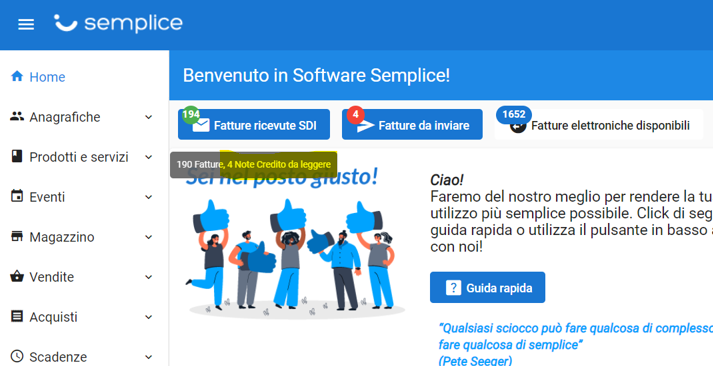Image resolution: width=713 pixels, height=366 pixels.
Task: Click the envelope icon on Fatture ricevute SDI
Action: (201, 125)
